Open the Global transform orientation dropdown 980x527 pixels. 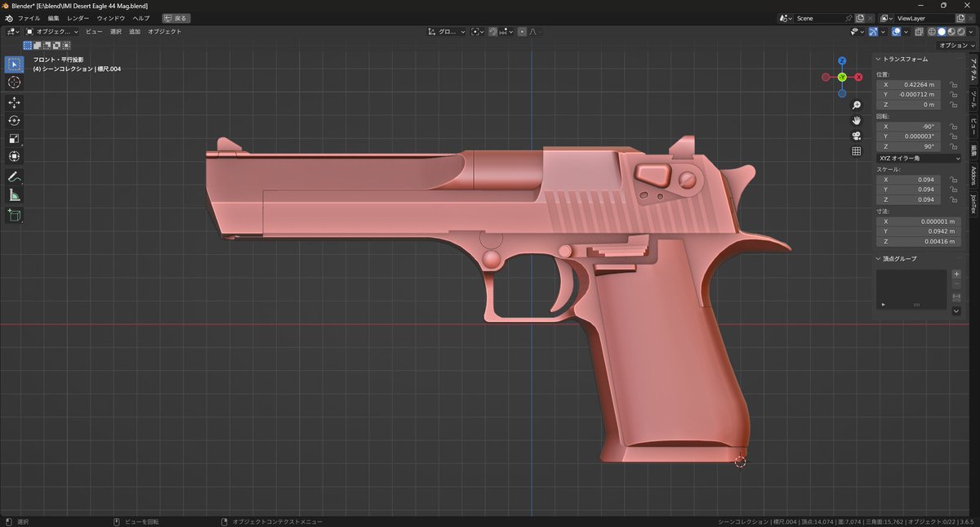click(447, 32)
